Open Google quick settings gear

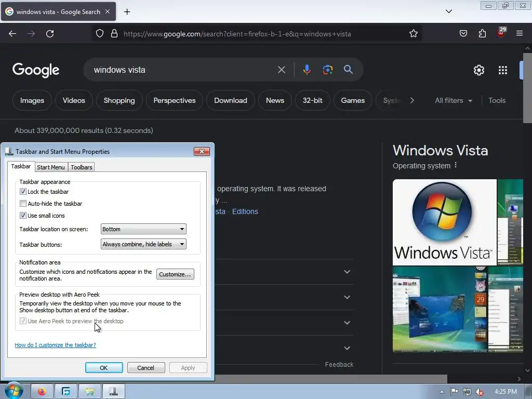[478, 70]
